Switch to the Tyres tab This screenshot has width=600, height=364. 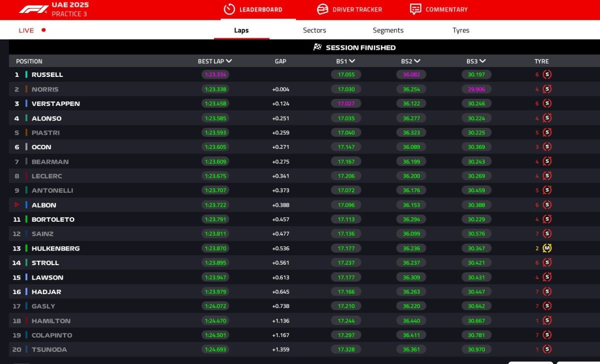pyautogui.click(x=460, y=30)
